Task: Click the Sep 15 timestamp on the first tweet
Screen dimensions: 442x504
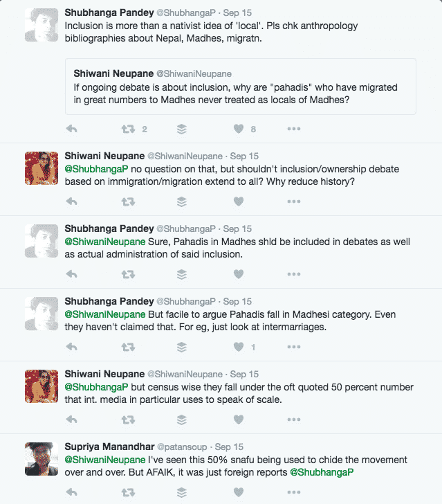Action: pyautogui.click(x=237, y=13)
